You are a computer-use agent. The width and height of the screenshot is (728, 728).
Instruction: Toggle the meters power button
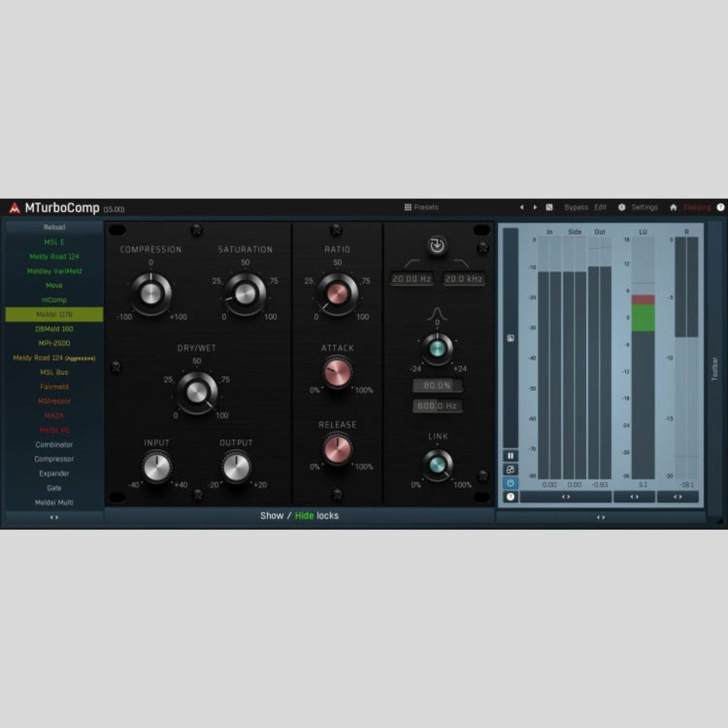[x=510, y=483]
